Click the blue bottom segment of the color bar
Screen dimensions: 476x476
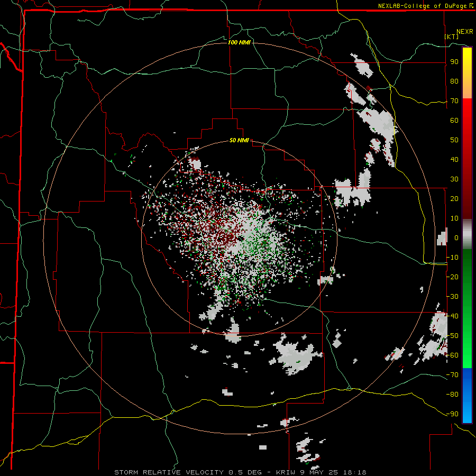[467, 395]
